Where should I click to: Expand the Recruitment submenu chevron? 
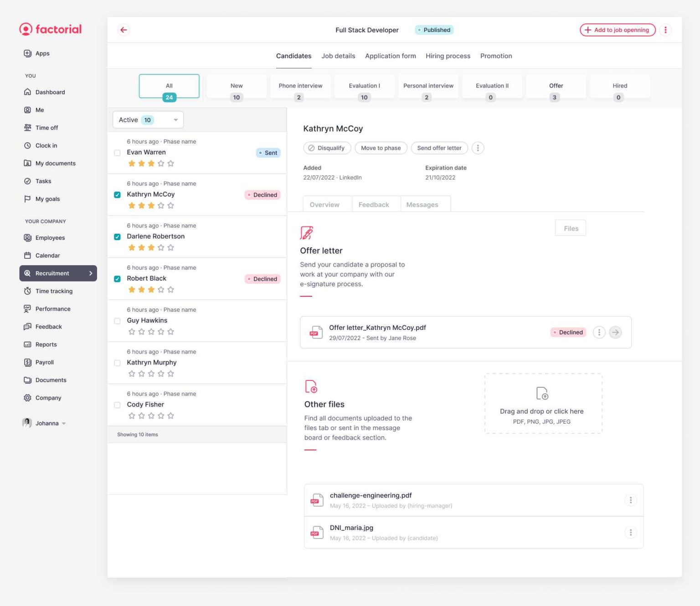click(x=91, y=273)
